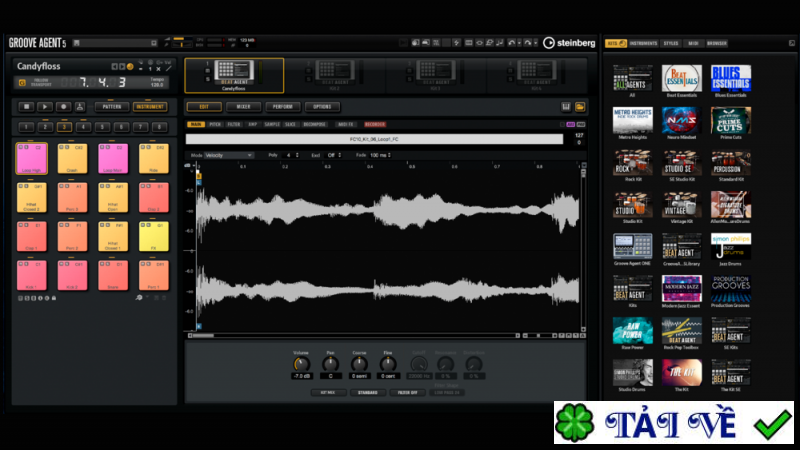Image resolution: width=800 pixels, height=450 pixels.
Task: Select the Candyfloss Beat Agent slot
Action: tap(234, 74)
